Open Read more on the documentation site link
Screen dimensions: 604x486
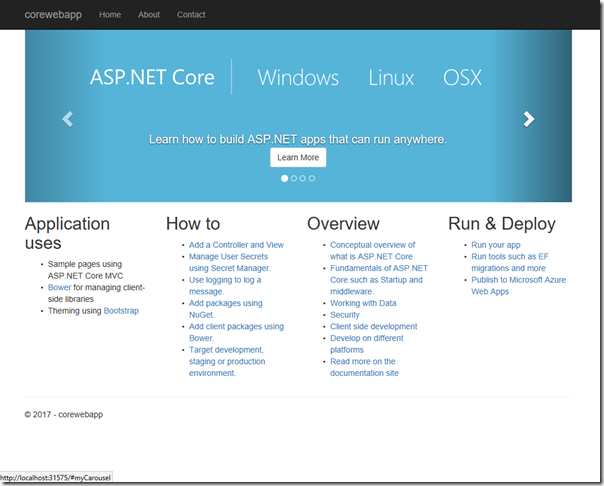[364, 367]
